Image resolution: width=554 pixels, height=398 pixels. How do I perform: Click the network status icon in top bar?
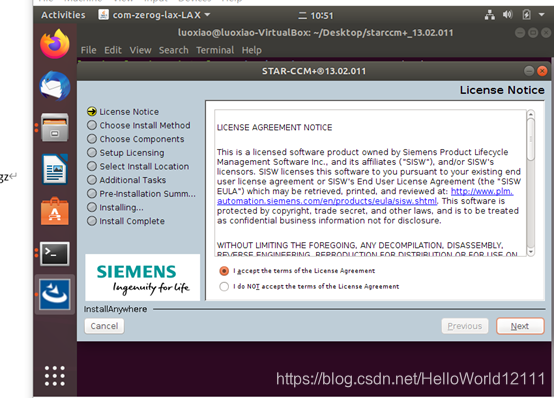pyautogui.click(x=490, y=15)
